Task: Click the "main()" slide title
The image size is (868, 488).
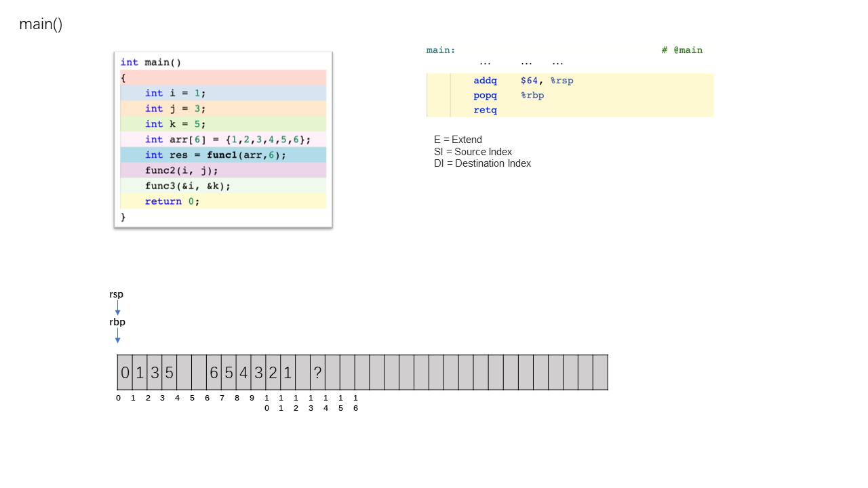Action: [x=41, y=24]
